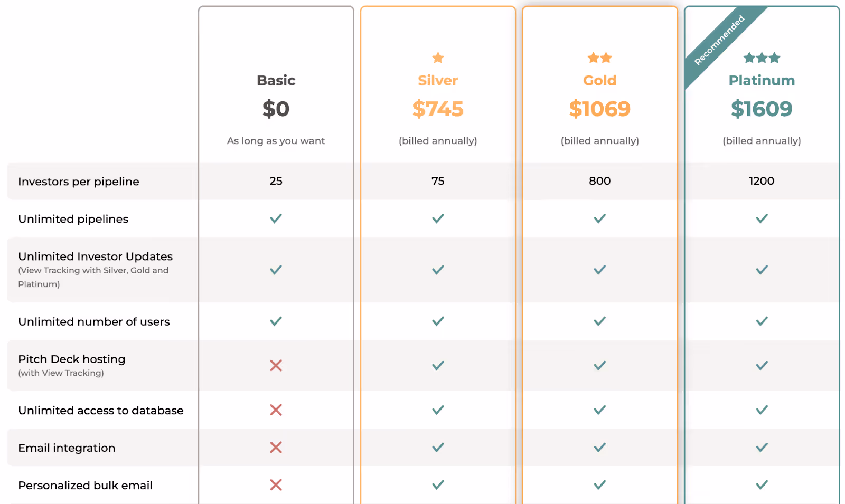Click the Gold plan double star icon
Image resolution: width=845 pixels, height=504 pixels.
[599, 58]
